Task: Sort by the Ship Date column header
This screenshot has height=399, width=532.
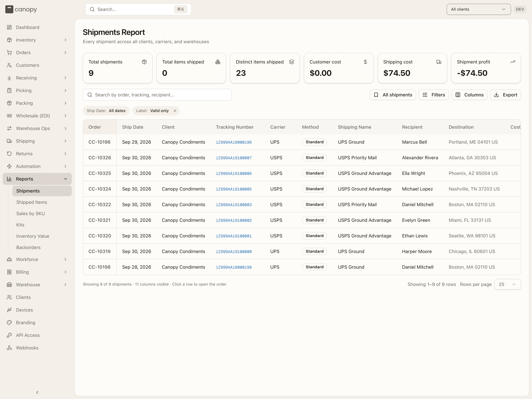Action: [x=133, y=127]
